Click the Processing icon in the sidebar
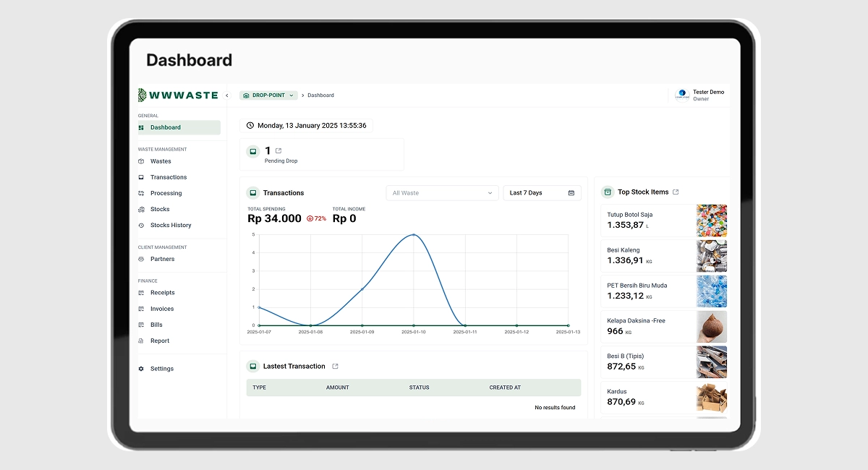This screenshot has width=868, height=470. (141, 193)
